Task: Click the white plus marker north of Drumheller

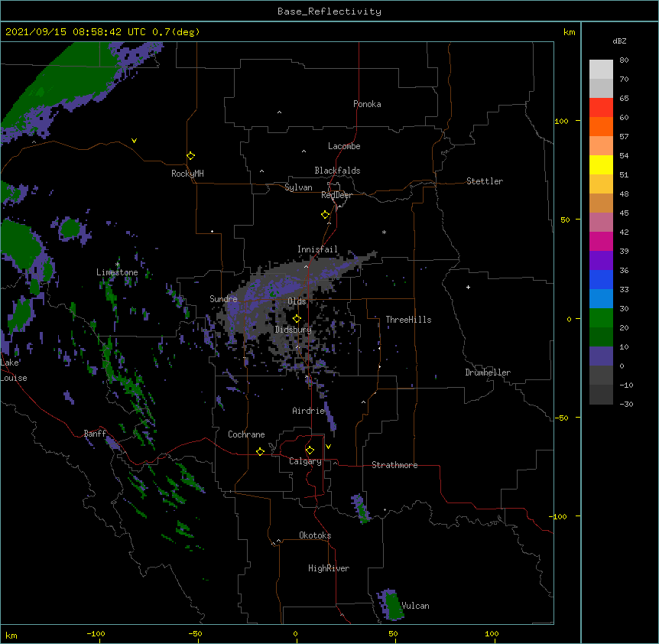Action: (x=468, y=287)
